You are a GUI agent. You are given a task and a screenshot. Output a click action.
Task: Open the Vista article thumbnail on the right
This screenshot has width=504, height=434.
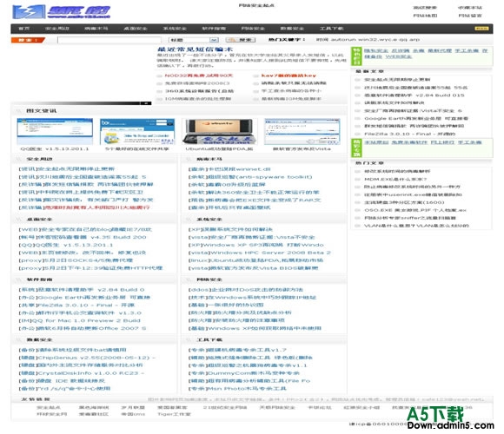pos(302,131)
